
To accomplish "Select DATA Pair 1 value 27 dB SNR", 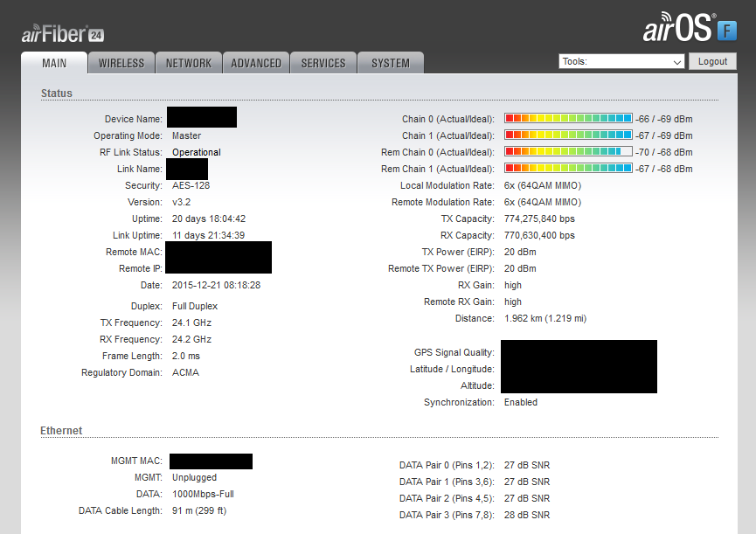I will point(527,482).
